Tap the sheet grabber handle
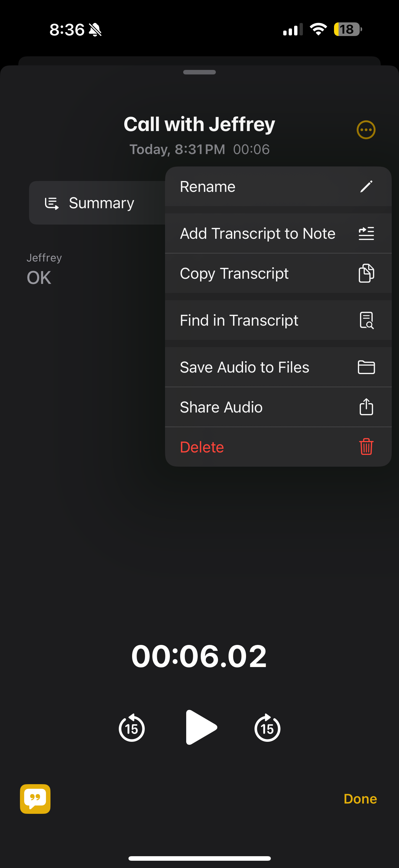Screen dimensions: 399x868 199,72
